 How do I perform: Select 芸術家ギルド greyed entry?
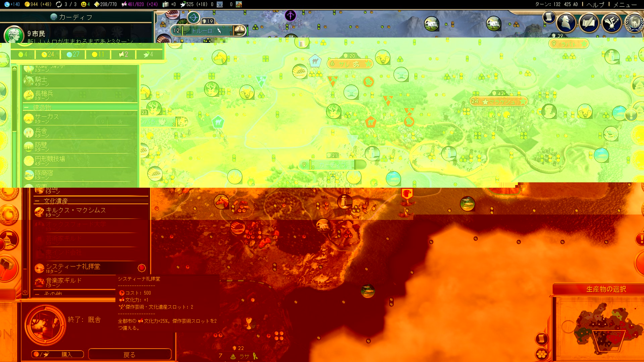[91, 240]
